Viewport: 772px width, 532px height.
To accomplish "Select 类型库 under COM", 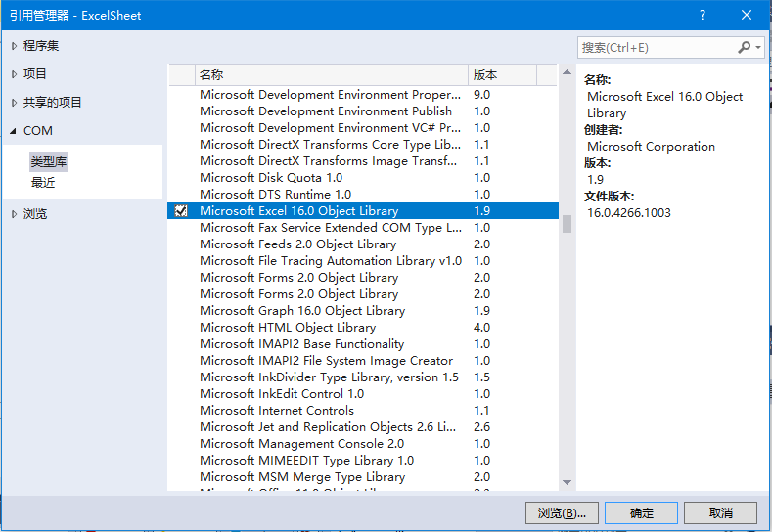I will (x=48, y=161).
